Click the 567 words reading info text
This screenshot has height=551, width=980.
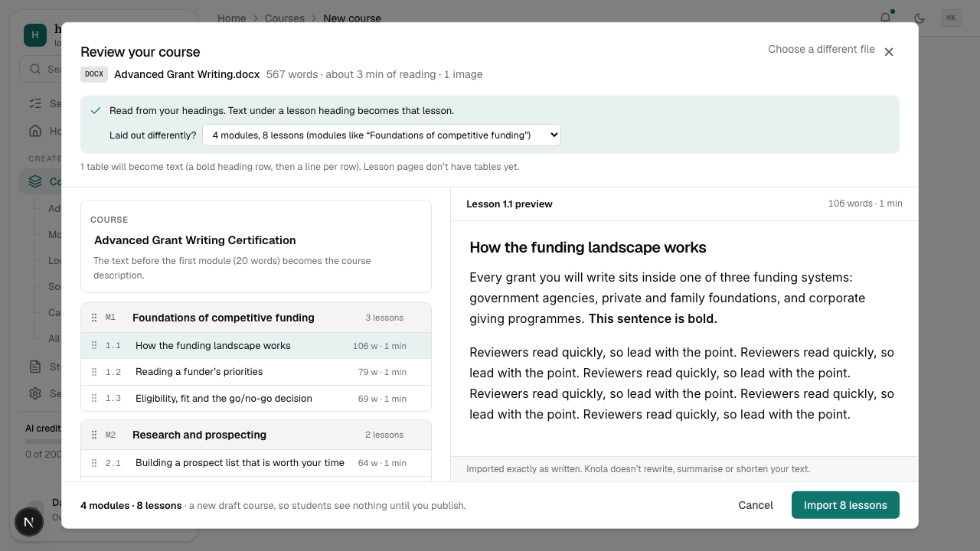374,74
